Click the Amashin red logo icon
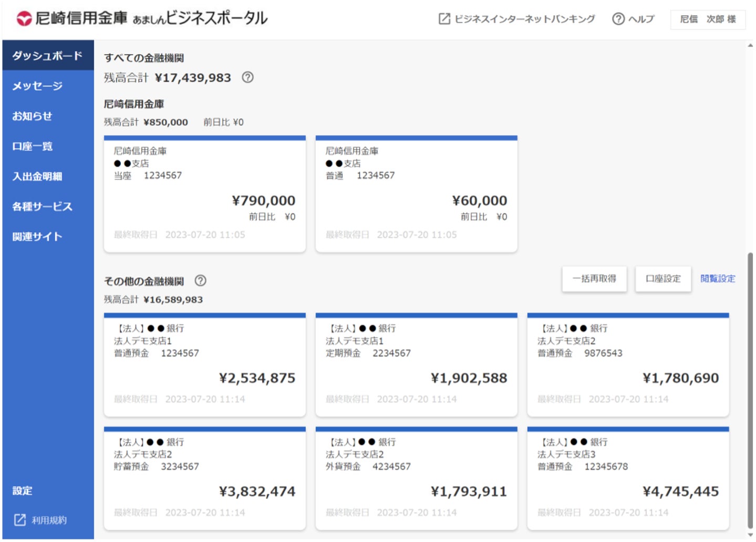 coord(24,19)
